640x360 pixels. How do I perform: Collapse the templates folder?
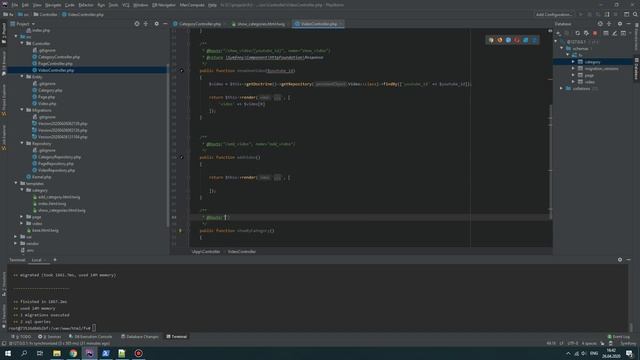pos(16,184)
